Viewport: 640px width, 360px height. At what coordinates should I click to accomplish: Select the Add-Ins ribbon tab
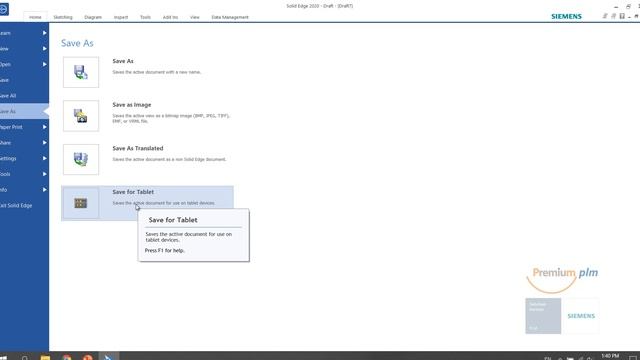(x=170, y=17)
